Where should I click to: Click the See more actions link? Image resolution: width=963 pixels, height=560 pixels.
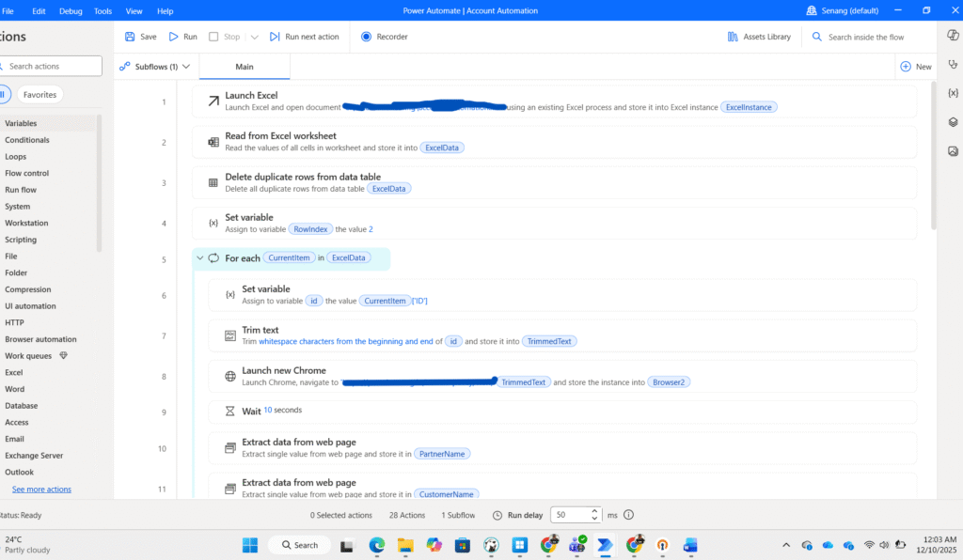coord(41,490)
